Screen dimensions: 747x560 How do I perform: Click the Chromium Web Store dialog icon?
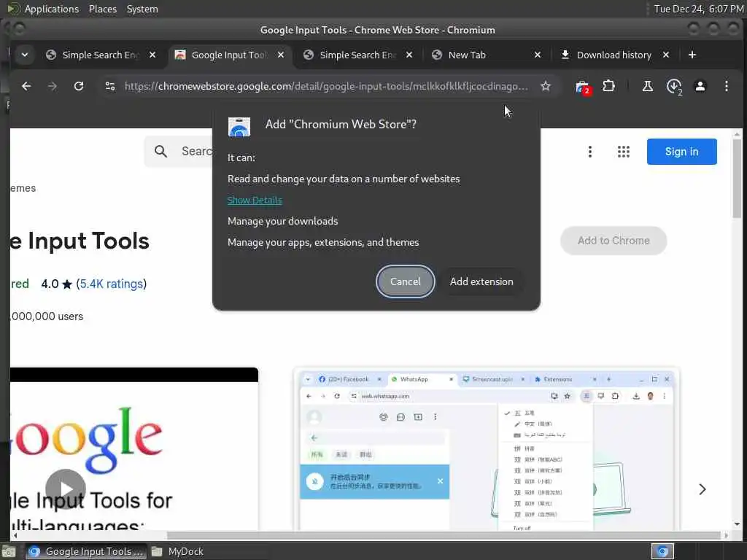[x=239, y=127]
